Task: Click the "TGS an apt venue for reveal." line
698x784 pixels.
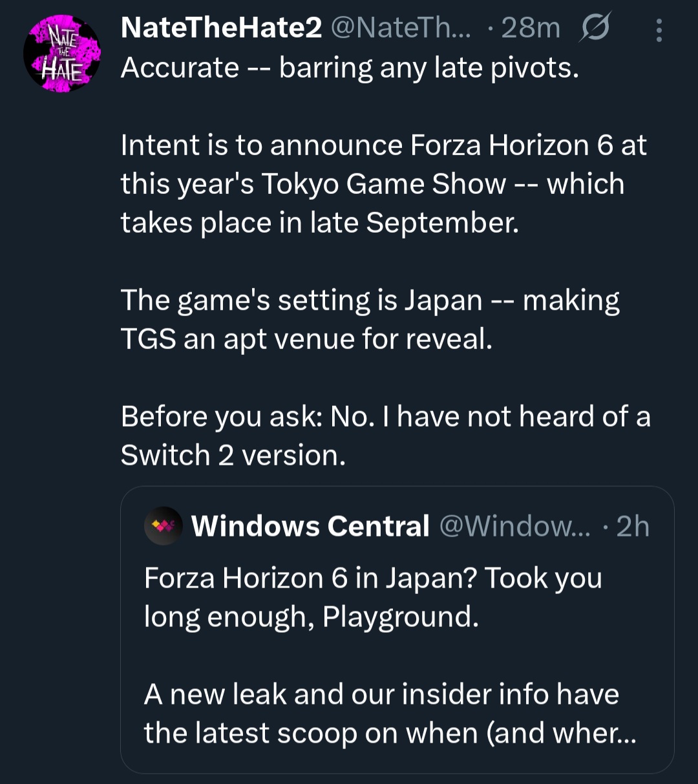Action: pyautogui.click(x=306, y=339)
